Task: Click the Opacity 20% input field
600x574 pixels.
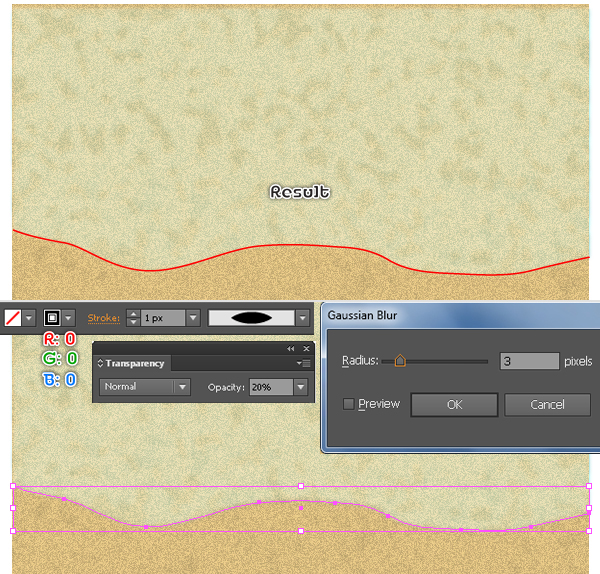Action: tap(271, 387)
